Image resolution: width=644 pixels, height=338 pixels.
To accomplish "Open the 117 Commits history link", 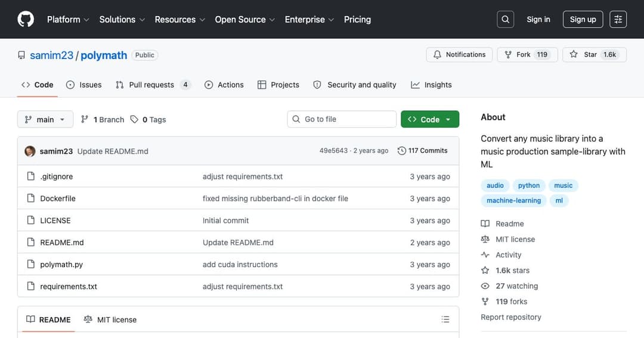I will coord(423,151).
